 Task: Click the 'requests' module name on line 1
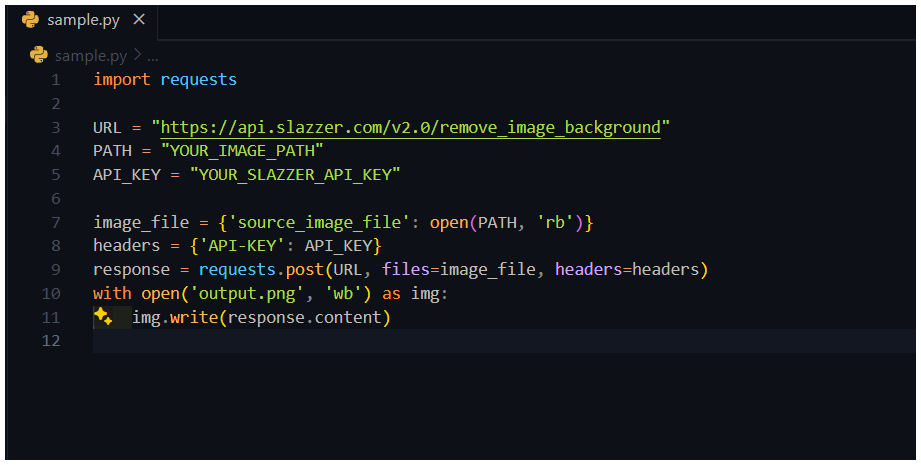(x=199, y=80)
